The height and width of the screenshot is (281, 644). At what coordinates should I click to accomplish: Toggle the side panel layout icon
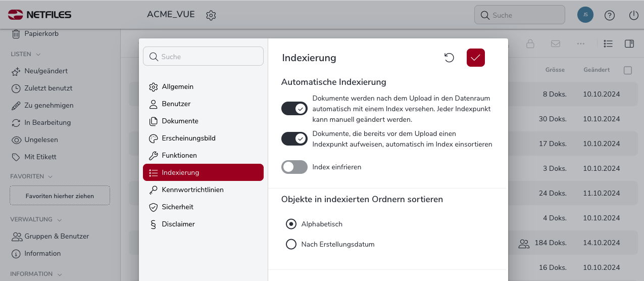point(629,44)
